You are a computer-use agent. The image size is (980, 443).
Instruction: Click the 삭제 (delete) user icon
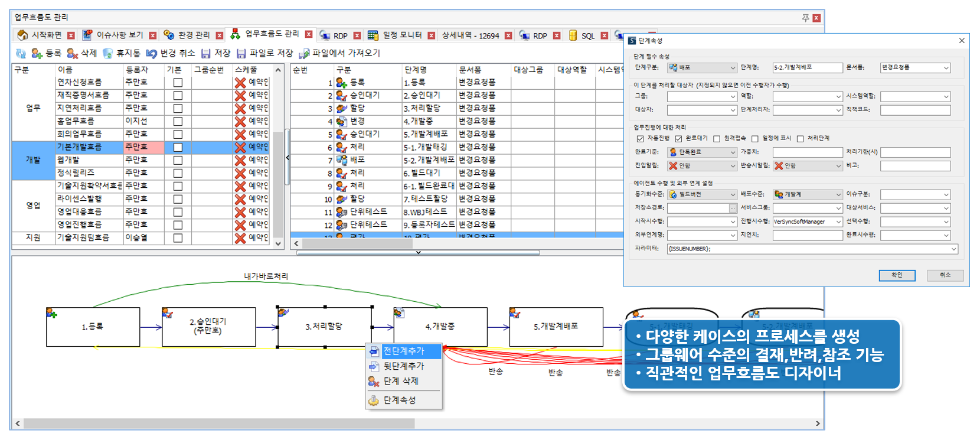[x=73, y=53]
